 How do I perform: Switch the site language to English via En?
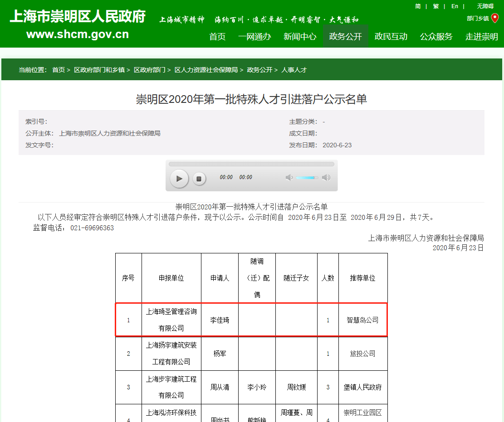(455, 6)
